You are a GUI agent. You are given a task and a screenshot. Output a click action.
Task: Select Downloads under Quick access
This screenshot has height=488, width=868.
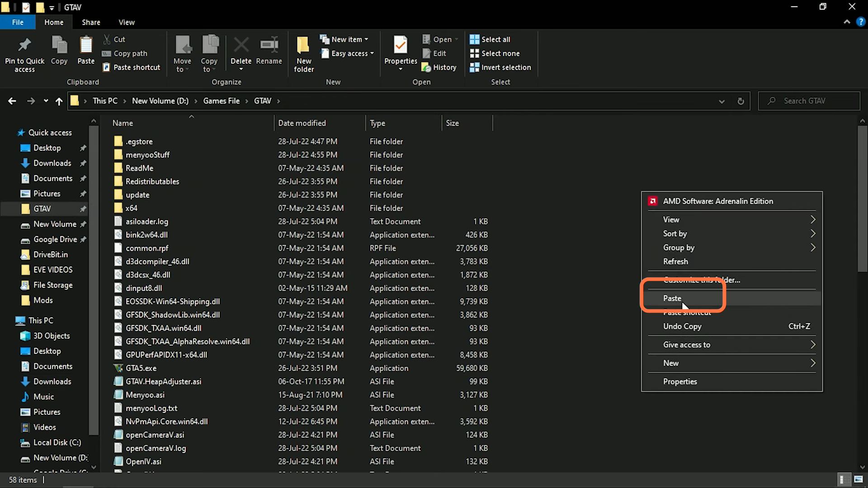pos(52,163)
